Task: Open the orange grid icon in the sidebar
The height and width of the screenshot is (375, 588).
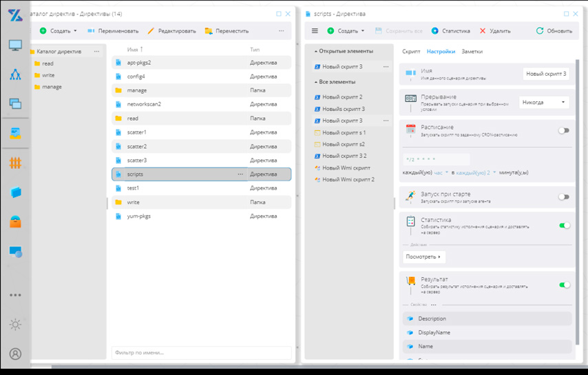Action: 15,163
